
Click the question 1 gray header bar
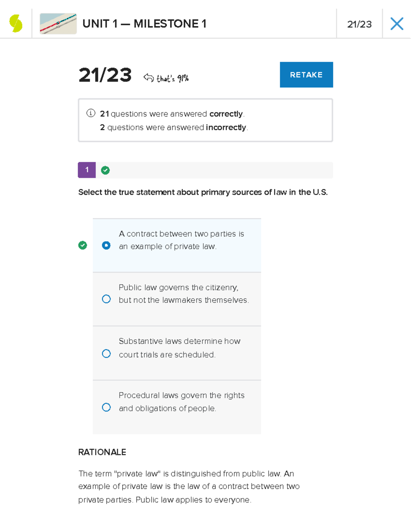pyautogui.click(x=206, y=170)
